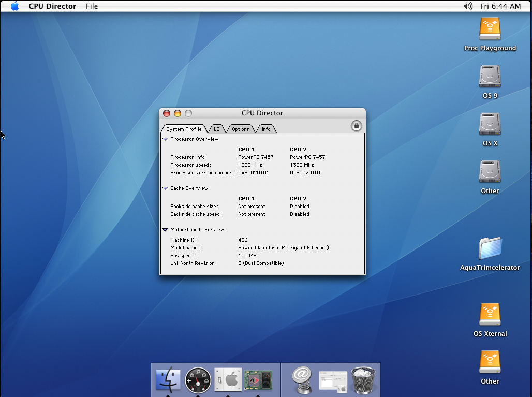
Task: Collapse the Motherboard Overview disclosure triangle
Action: [x=165, y=230]
